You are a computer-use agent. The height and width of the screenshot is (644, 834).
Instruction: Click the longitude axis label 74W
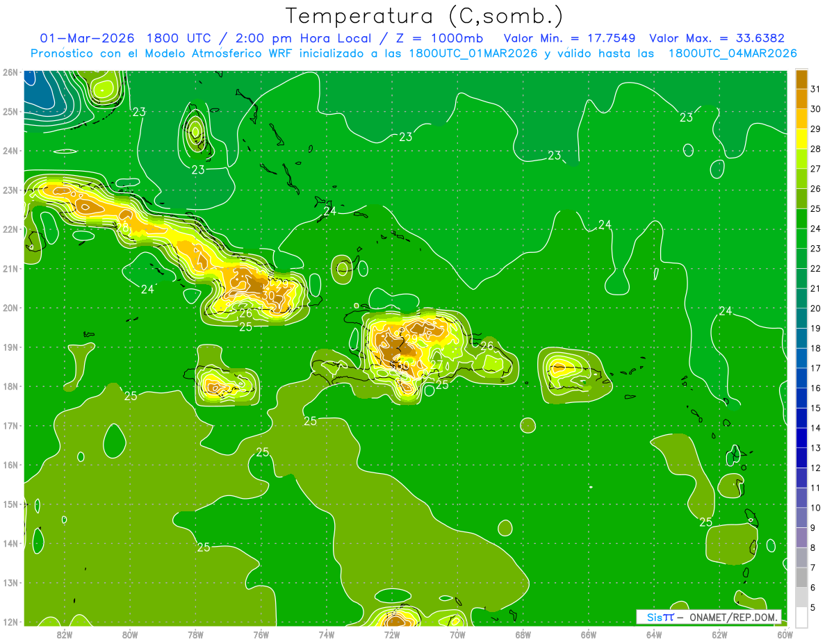click(327, 635)
